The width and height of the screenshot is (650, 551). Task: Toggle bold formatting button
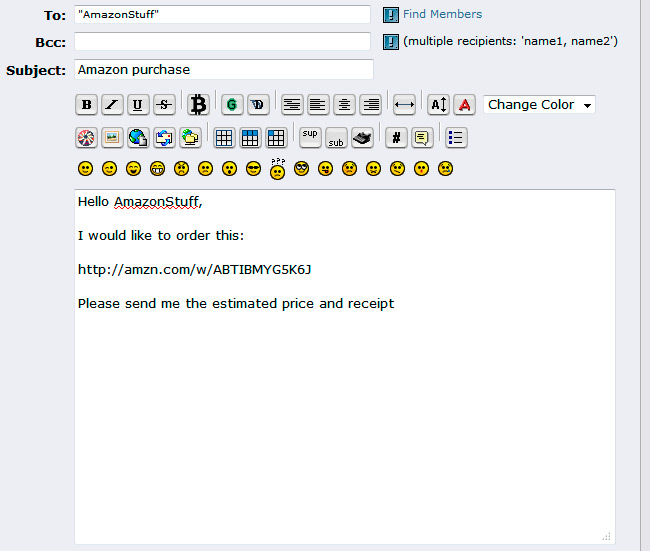(x=86, y=104)
